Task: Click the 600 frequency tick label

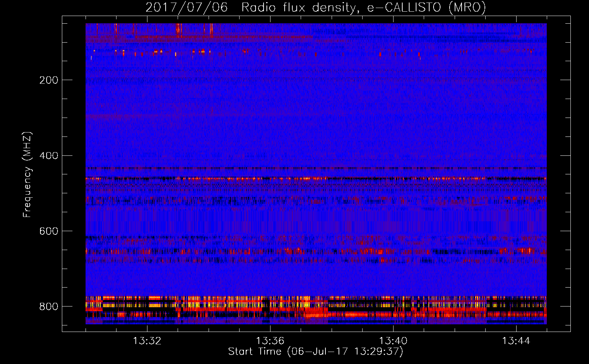Action: (x=49, y=231)
